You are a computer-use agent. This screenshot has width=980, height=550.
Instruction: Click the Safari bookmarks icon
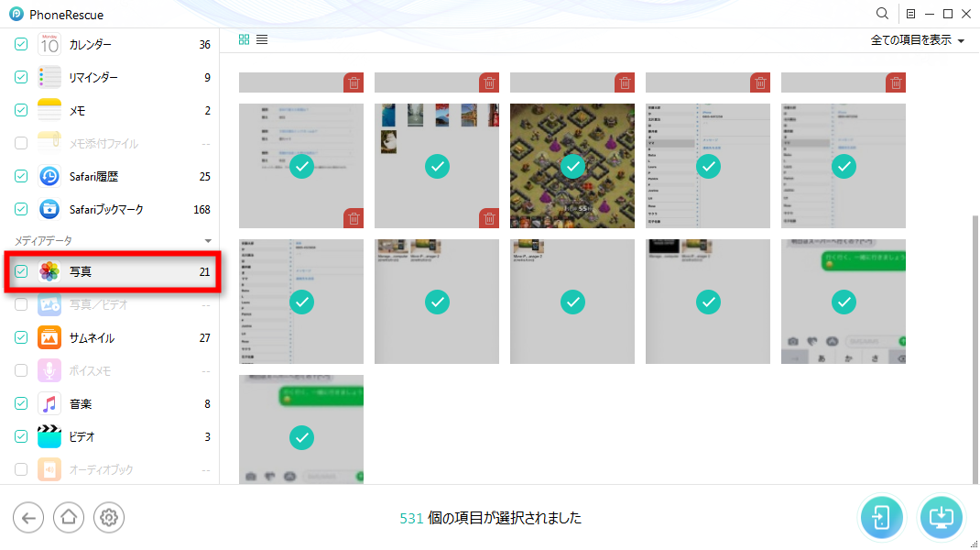(49, 209)
